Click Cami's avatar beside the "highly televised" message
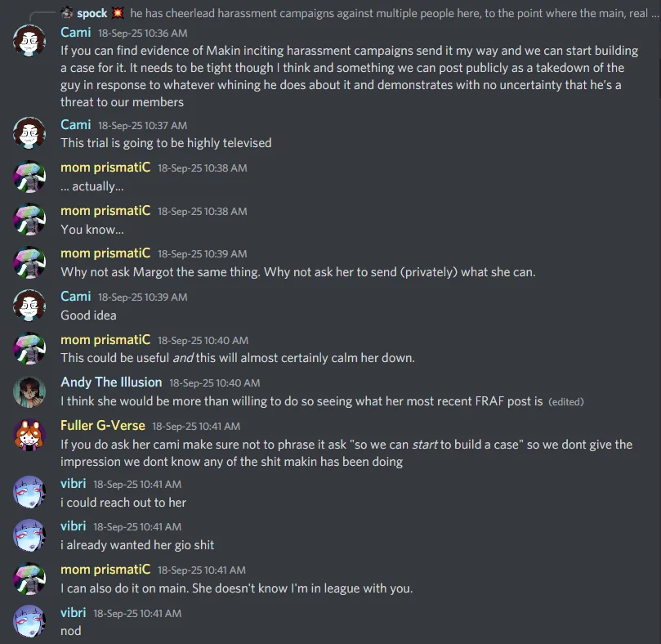Image resolution: width=661 pixels, height=644 pixels. point(29,133)
